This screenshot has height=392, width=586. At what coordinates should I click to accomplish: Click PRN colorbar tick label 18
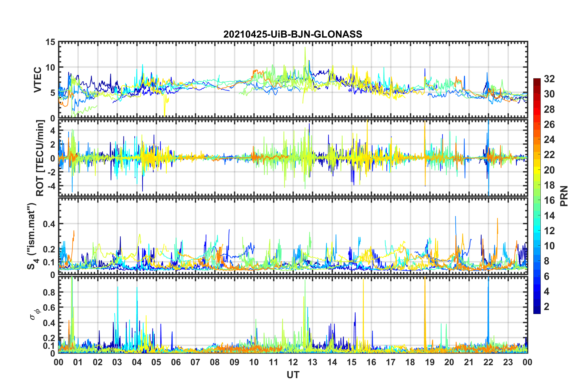549,185
